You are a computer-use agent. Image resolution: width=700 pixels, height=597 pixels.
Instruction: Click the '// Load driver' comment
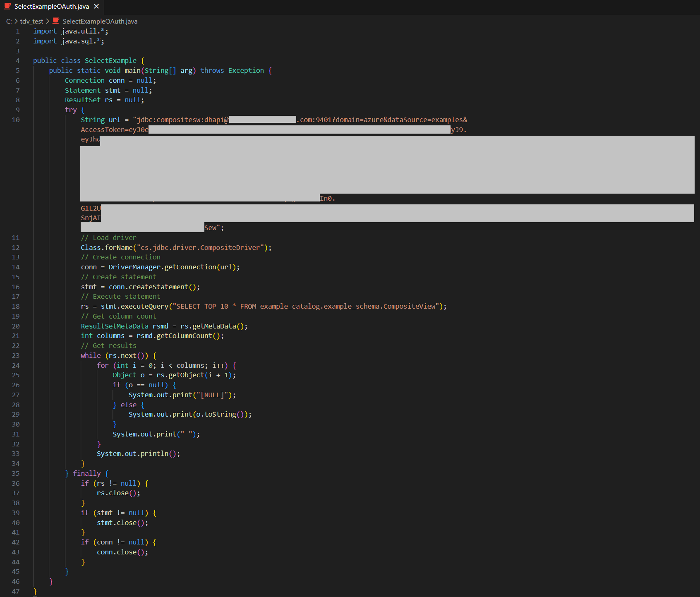coord(108,238)
